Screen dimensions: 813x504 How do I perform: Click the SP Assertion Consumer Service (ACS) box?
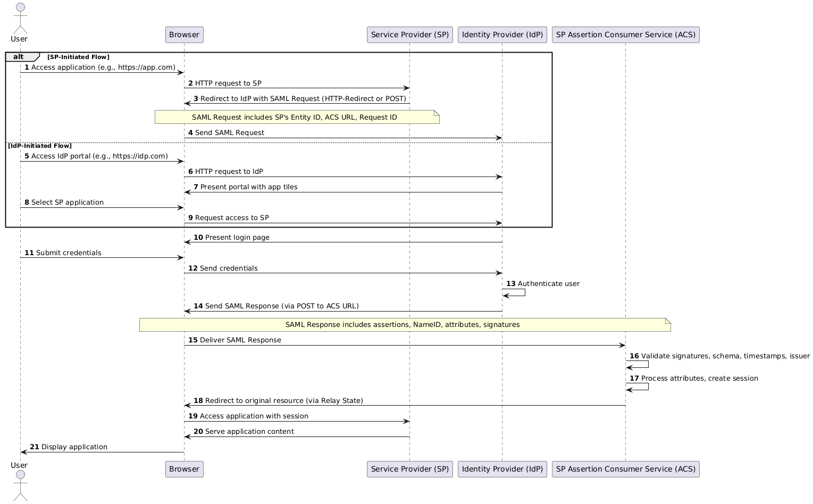pyautogui.click(x=626, y=35)
